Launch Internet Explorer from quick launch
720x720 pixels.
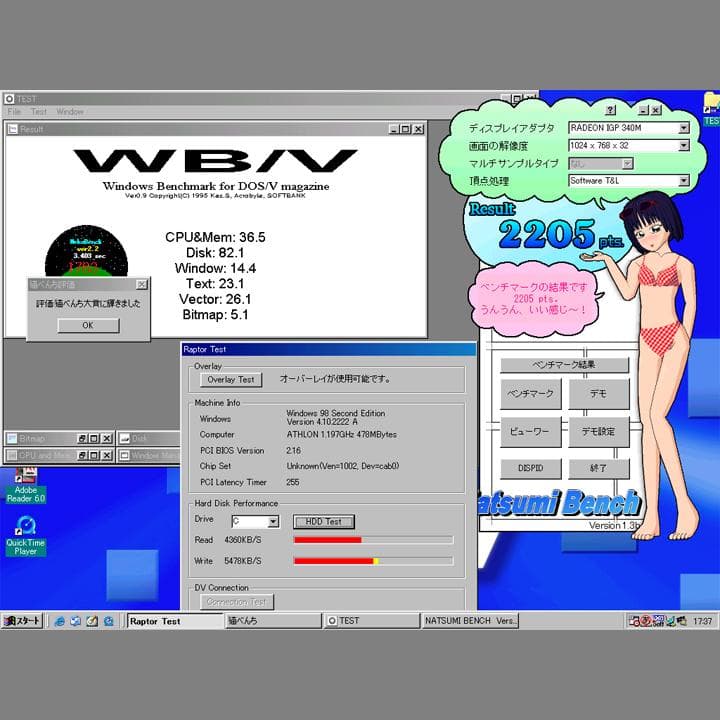tap(59, 621)
